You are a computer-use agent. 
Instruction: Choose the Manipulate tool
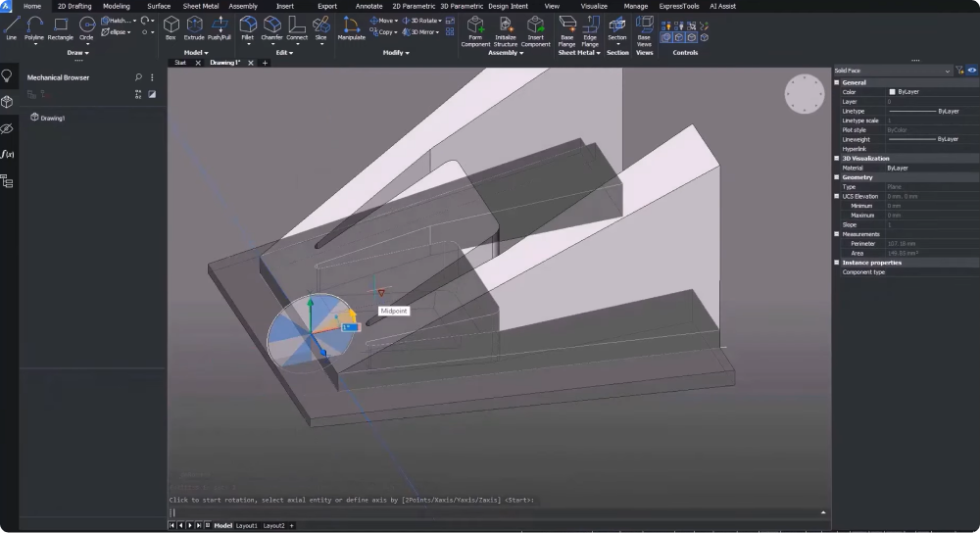[351, 26]
